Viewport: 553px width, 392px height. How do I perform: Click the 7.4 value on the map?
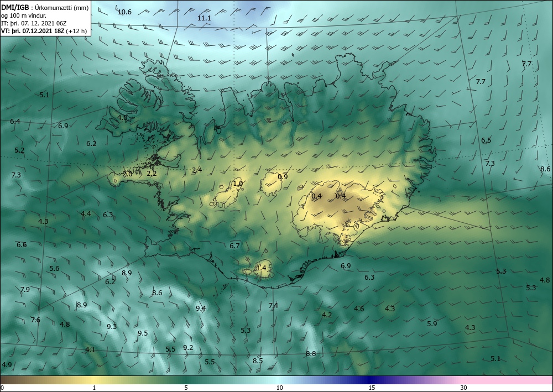coord(273,305)
